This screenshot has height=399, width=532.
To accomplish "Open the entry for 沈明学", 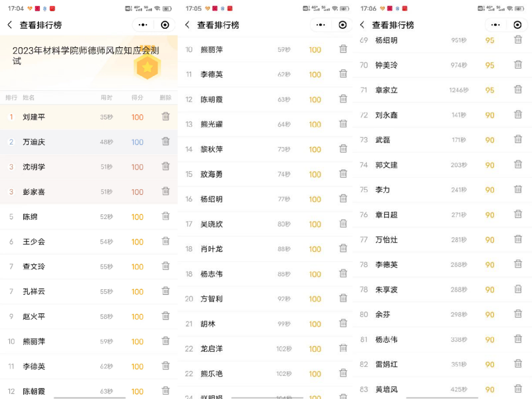I will point(34,167).
